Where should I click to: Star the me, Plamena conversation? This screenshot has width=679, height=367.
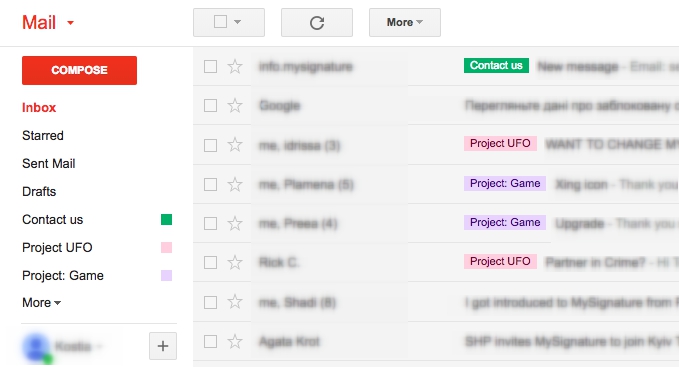tap(235, 184)
